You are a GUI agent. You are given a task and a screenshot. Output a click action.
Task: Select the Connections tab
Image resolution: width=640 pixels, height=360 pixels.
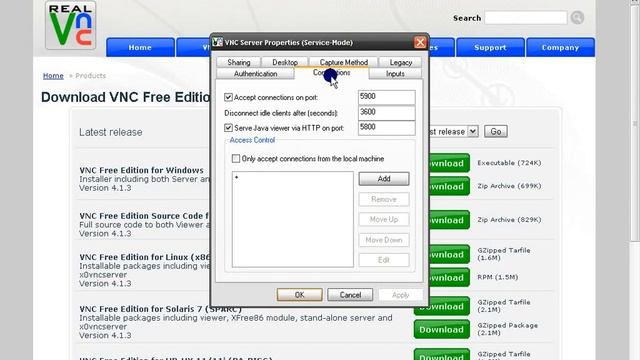[x=331, y=73]
